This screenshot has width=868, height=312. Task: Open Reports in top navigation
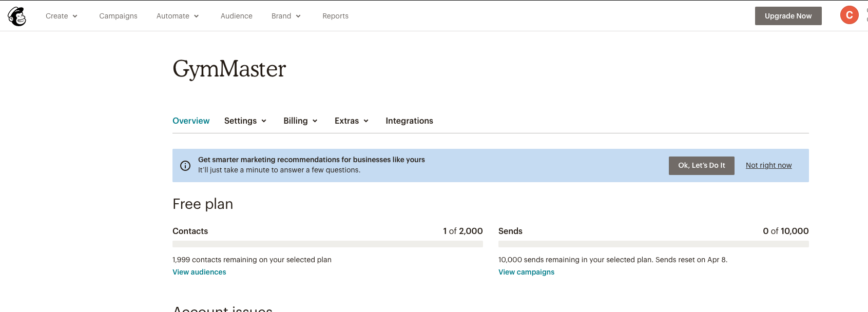click(x=335, y=16)
